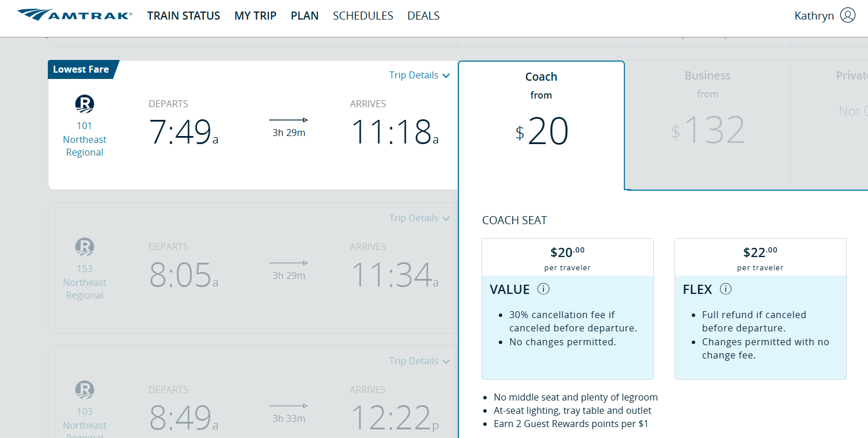Click 'No changes permitted.' text

point(563,342)
